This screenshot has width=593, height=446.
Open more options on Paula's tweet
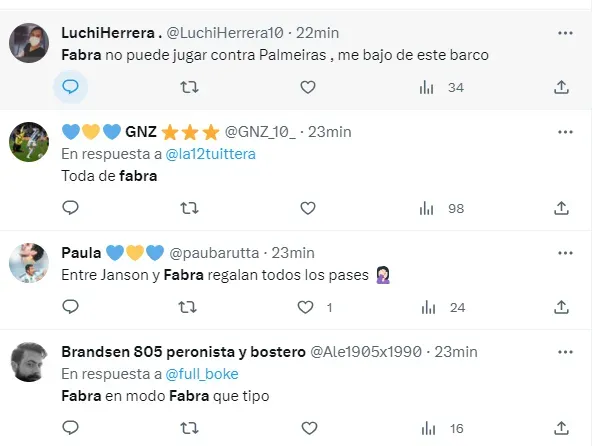[565, 253]
